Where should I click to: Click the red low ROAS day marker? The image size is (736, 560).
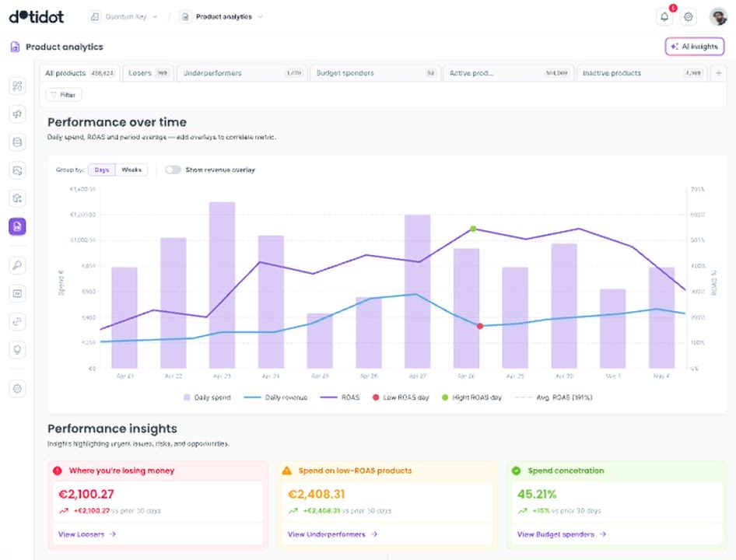click(x=480, y=326)
